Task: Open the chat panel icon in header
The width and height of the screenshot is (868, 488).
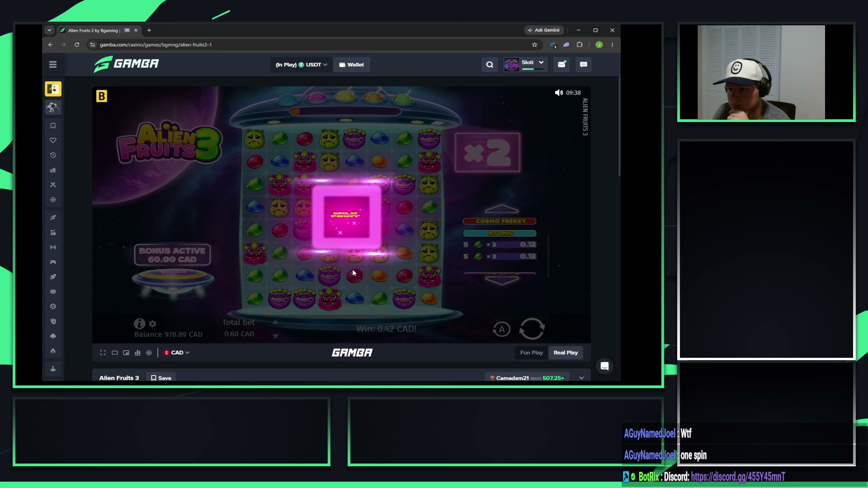Action: (584, 65)
